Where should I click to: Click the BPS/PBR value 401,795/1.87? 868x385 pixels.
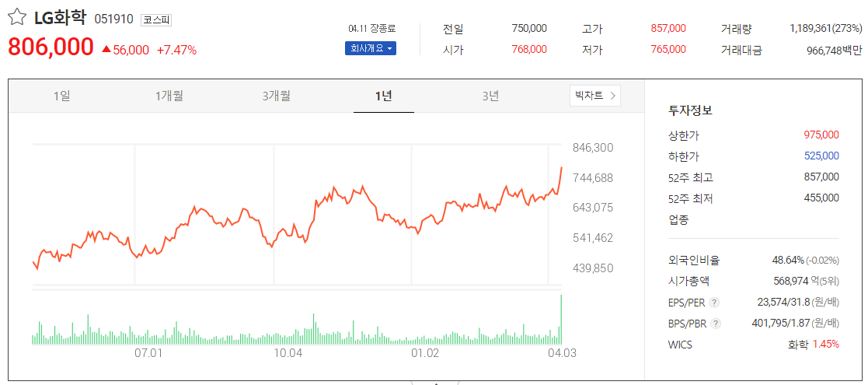click(782, 323)
